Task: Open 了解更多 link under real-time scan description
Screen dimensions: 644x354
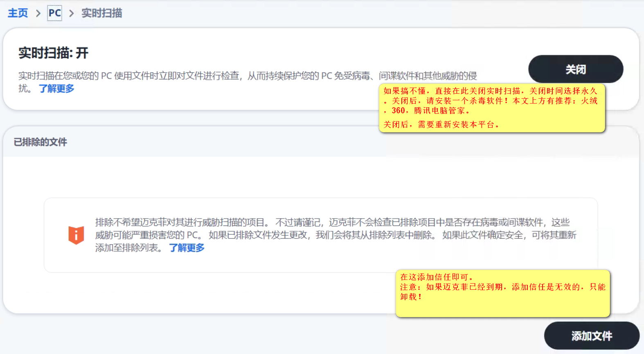Action: pos(56,88)
